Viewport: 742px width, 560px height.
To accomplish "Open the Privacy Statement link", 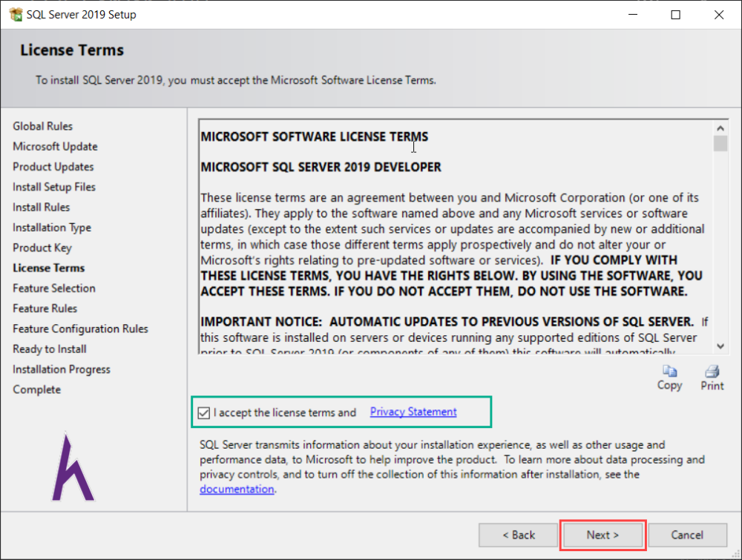I will pyautogui.click(x=413, y=412).
